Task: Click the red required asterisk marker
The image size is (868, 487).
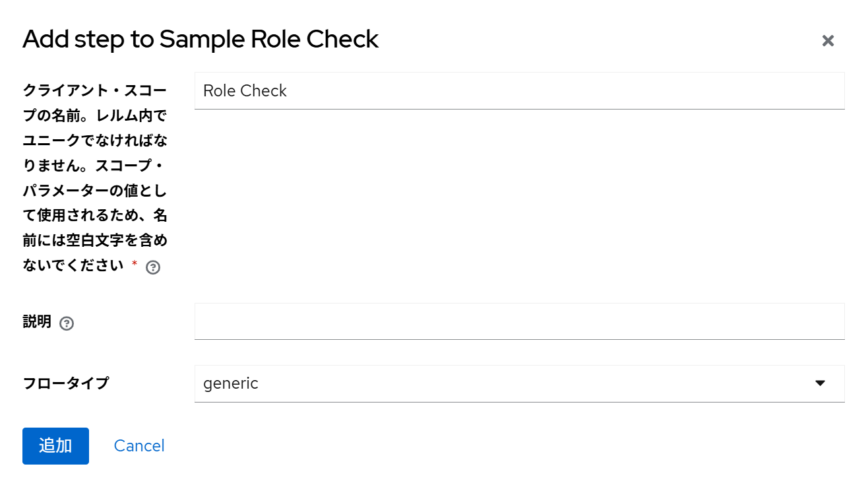Action: pyautogui.click(x=135, y=265)
